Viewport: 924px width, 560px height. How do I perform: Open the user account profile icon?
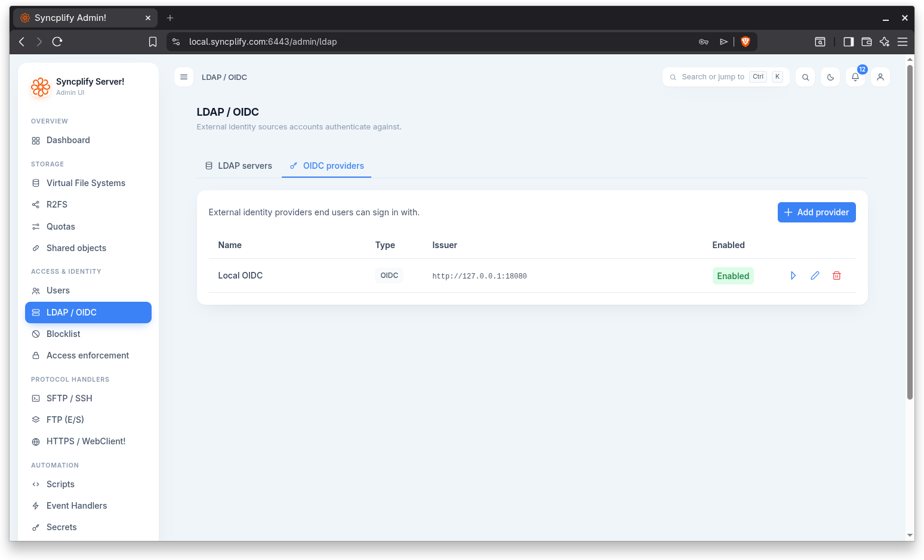tap(880, 77)
